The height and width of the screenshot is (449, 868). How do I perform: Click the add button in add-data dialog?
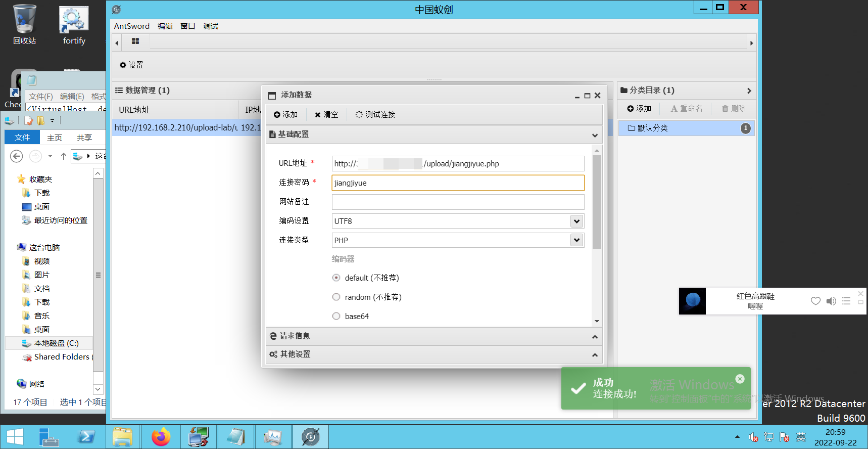coord(286,115)
